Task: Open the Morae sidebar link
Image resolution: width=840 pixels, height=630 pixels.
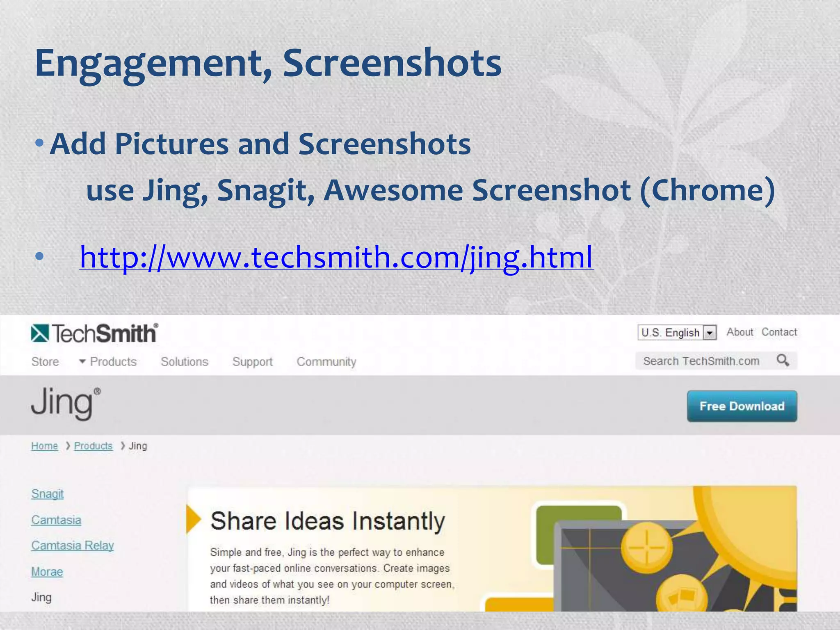Action: click(47, 572)
